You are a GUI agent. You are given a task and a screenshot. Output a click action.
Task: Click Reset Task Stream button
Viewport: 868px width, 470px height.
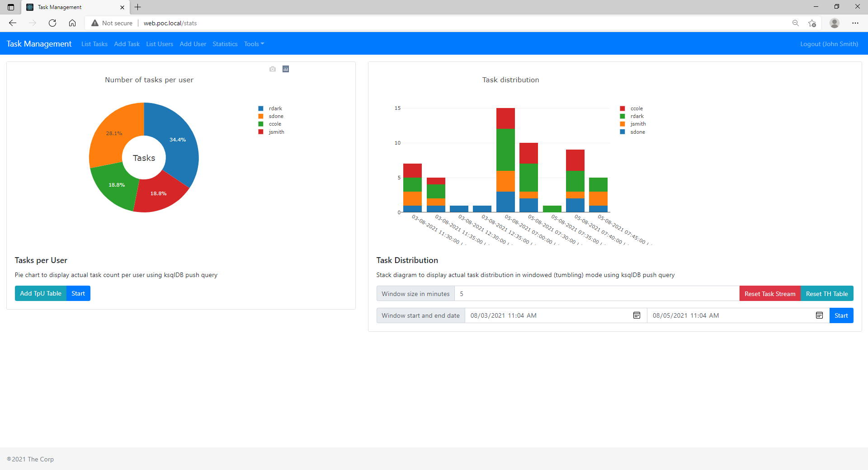point(770,294)
